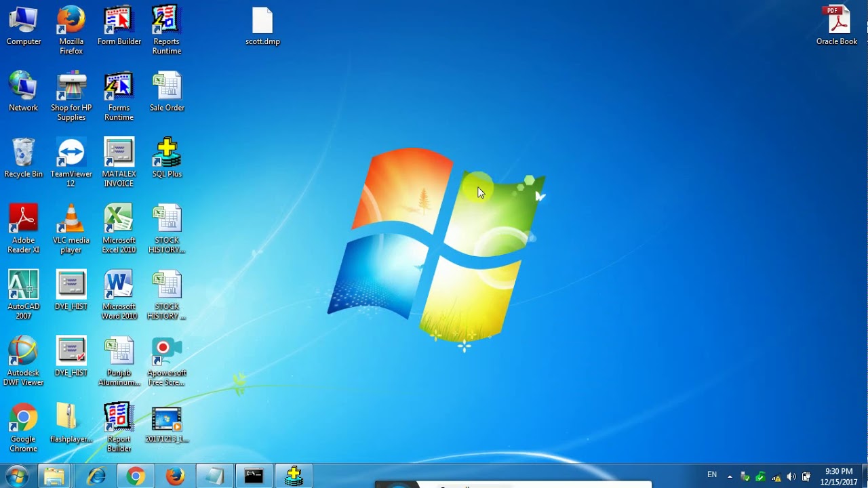This screenshot has height=488, width=868.
Task: Launch the VLC media player shortcut
Action: coord(71,229)
